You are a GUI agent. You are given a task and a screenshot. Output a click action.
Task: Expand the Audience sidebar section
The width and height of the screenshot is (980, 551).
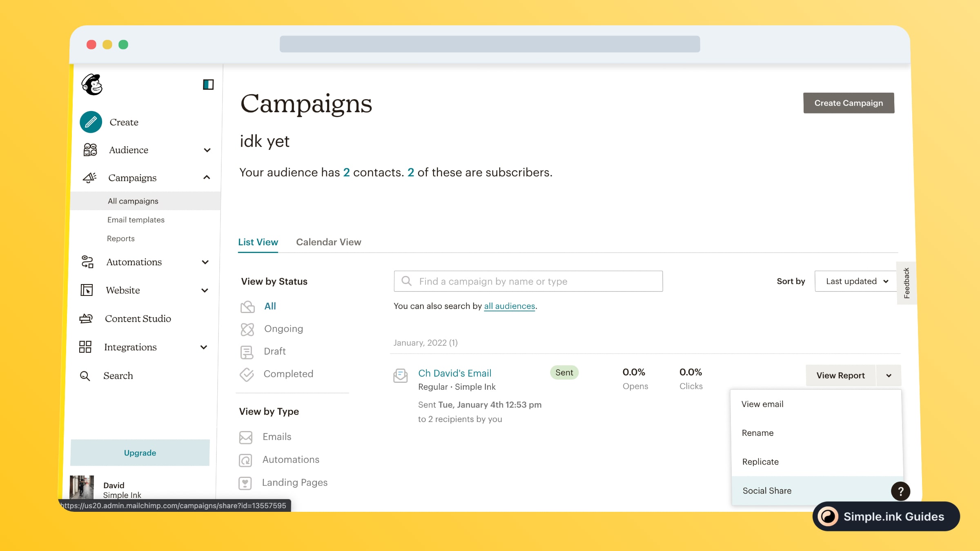tap(207, 150)
